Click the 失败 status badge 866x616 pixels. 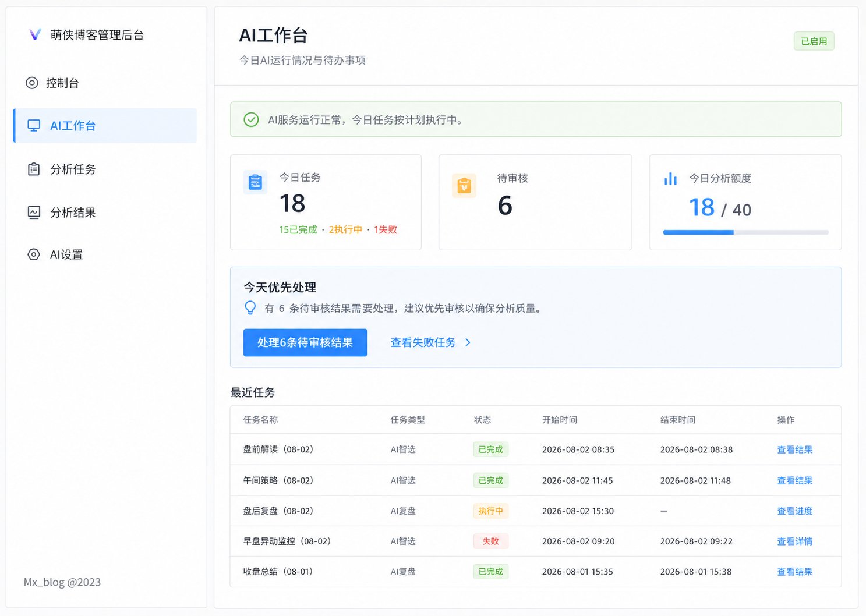(490, 541)
